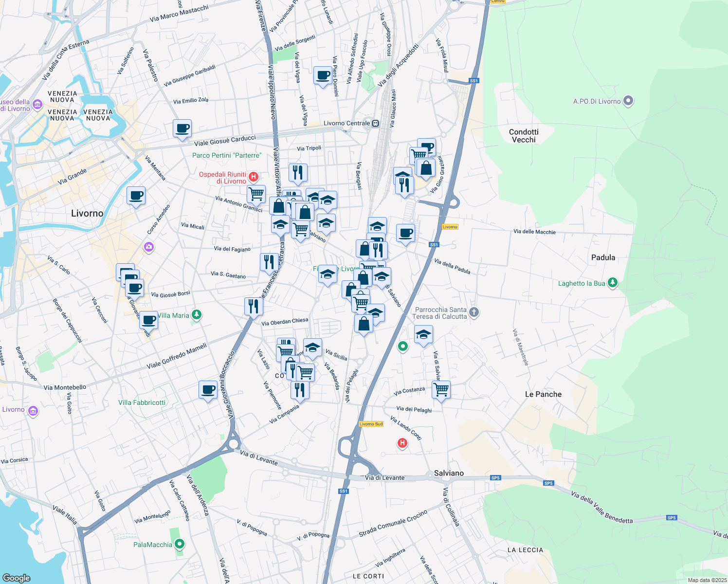The image size is (728, 584).
Task: Click the Ospedali Riuniti hospital icon
Action: click(253, 177)
